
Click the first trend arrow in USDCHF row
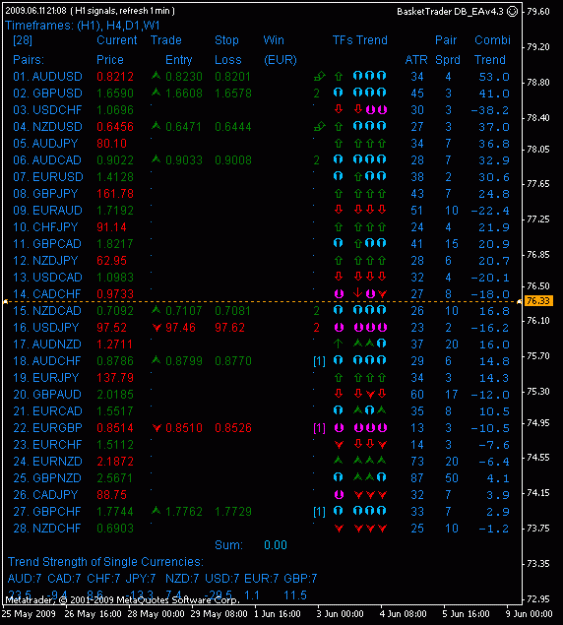point(339,109)
